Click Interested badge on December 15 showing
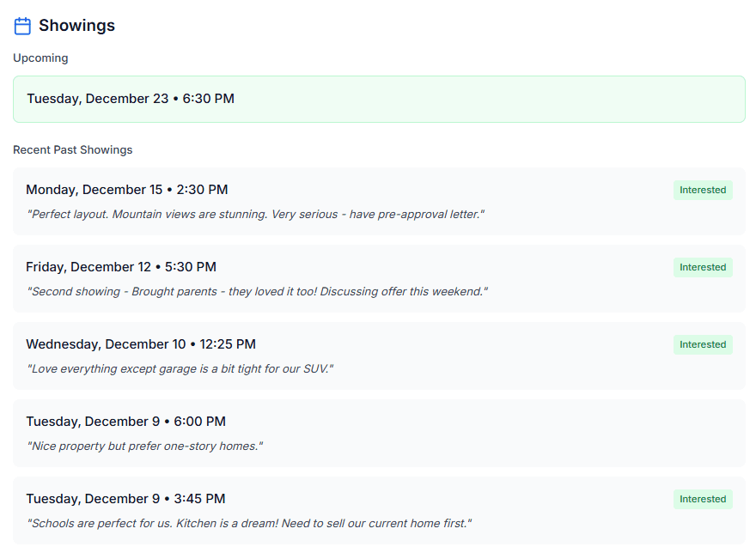Image resolution: width=756 pixels, height=559 pixels. pyautogui.click(x=702, y=190)
